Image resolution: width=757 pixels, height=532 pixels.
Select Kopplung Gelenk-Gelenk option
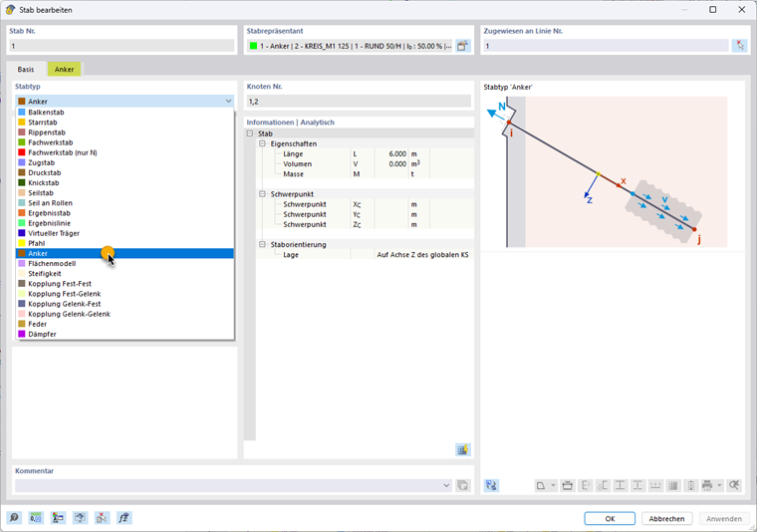point(126,314)
